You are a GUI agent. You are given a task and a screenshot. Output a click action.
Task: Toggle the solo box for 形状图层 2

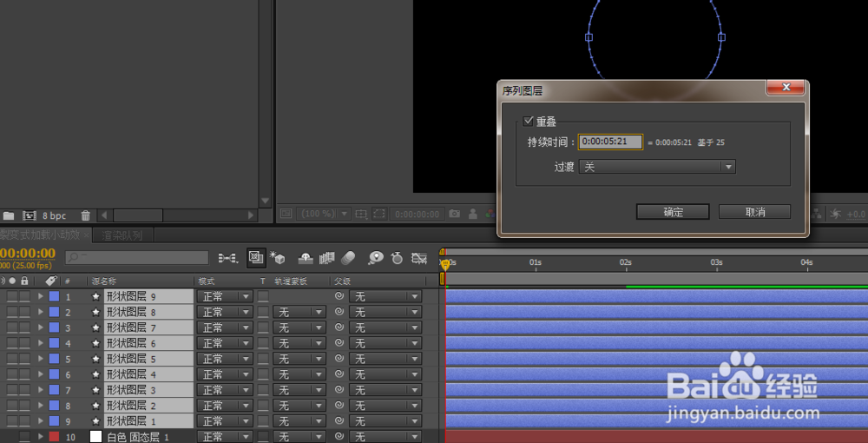(x=11, y=405)
